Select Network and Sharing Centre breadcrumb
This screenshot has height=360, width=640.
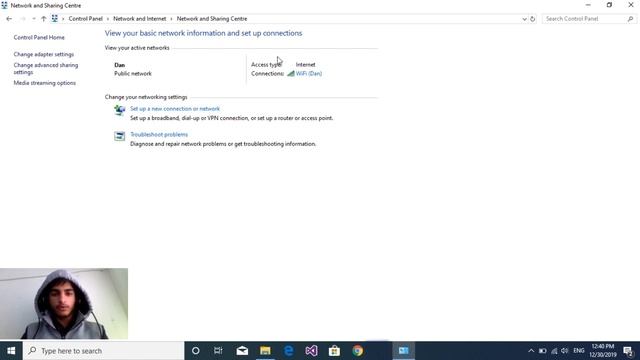[212, 19]
